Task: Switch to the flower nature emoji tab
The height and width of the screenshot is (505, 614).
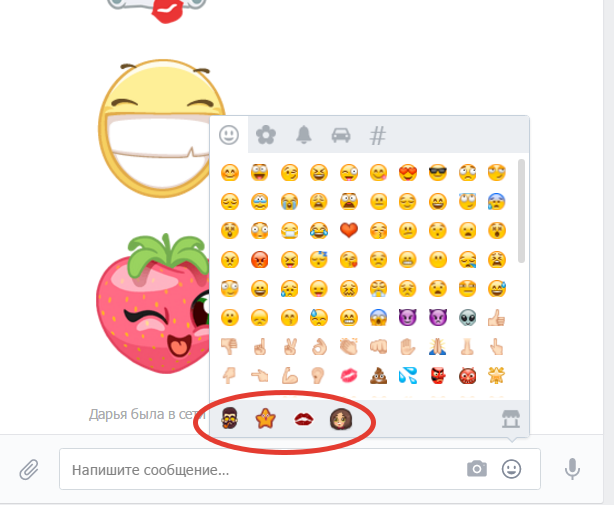Action: pyautogui.click(x=266, y=135)
